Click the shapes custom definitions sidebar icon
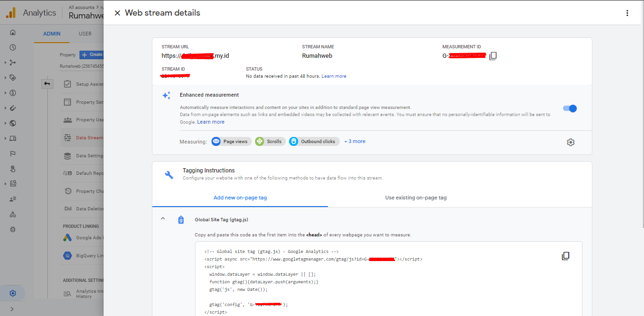The height and width of the screenshot is (316, 644). click(x=13, y=214)
